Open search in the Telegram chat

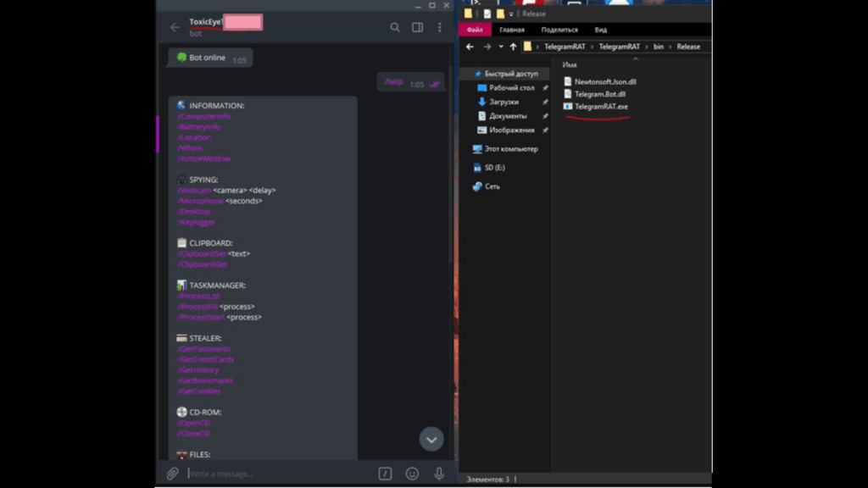(395, 27)
